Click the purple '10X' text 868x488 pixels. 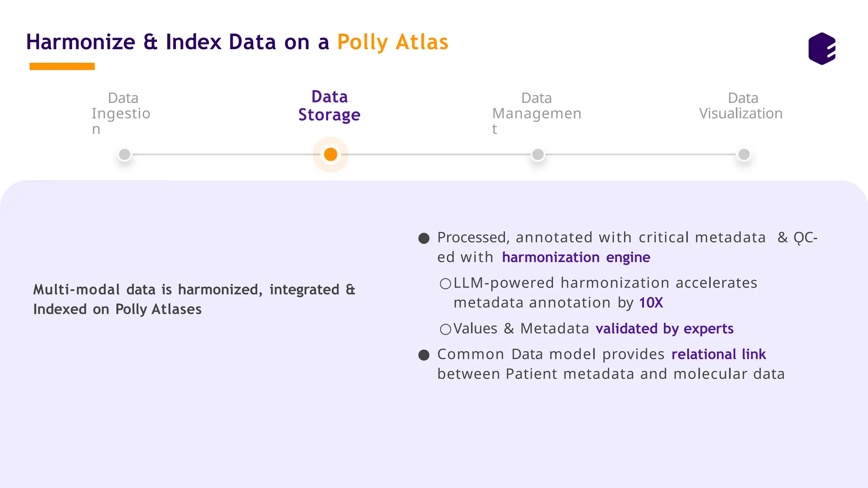(651, 303)
